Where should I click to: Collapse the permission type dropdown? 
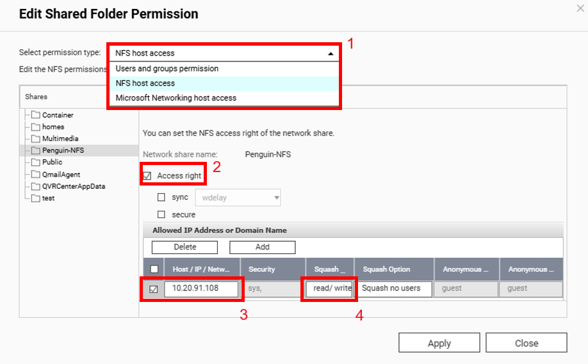coord(330,54)
